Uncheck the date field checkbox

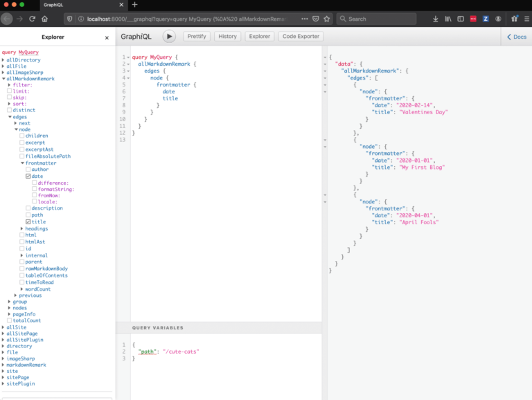pyautogui.click(x=28, y=176)
